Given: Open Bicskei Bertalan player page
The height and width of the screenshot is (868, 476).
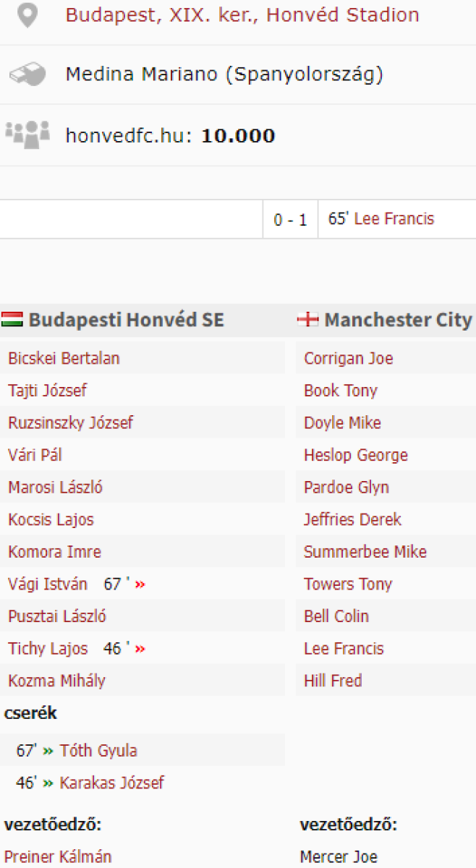Looking at the screenshot, I should pos(64,359).
